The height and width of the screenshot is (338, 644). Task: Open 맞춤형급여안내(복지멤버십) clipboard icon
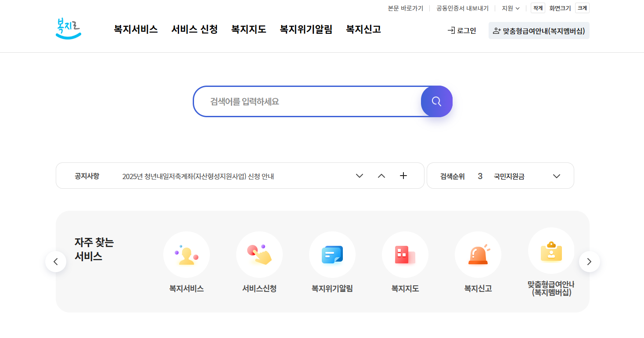click(551, 251)
